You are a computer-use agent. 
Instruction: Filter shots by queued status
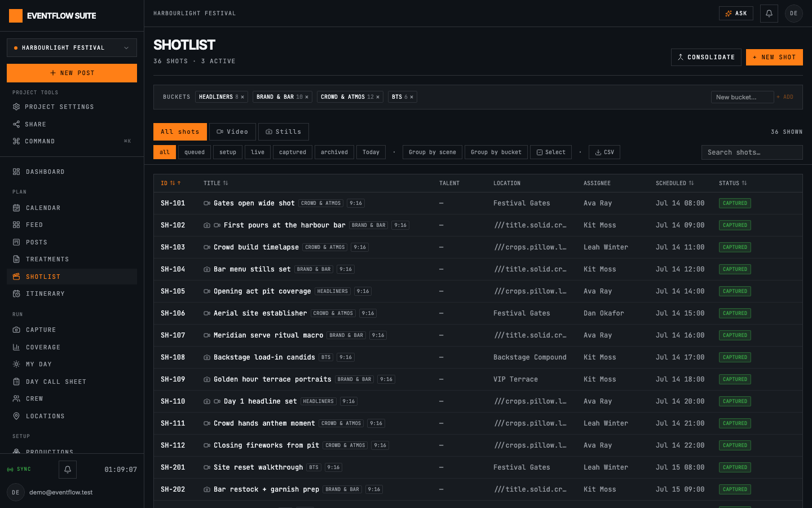(195, 152)
